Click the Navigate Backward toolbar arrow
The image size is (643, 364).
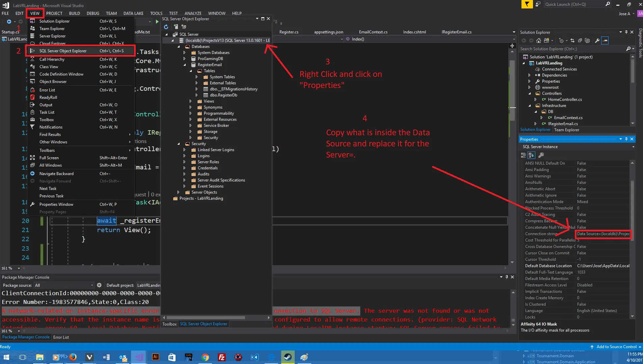tap(9, 22)
